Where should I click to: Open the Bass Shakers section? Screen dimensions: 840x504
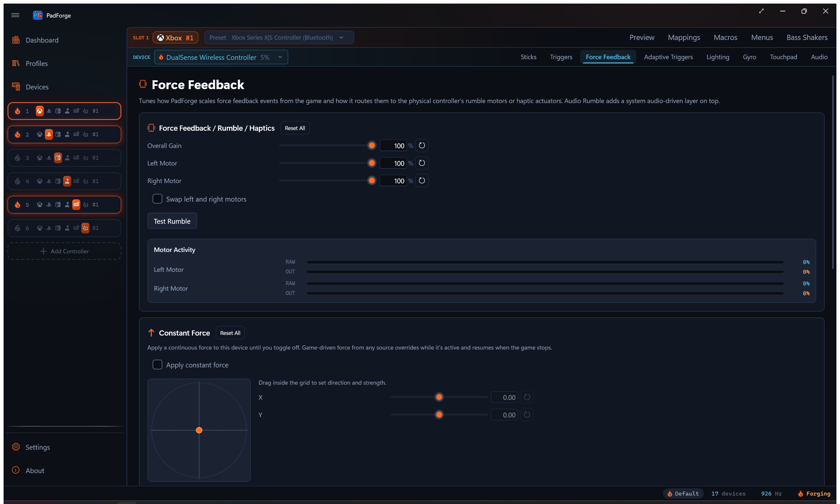coord(807,38)
